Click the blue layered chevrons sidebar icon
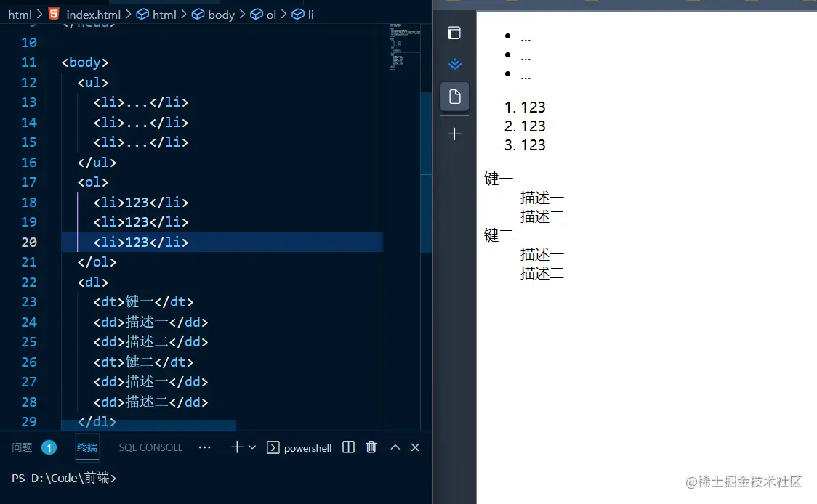 454,64
